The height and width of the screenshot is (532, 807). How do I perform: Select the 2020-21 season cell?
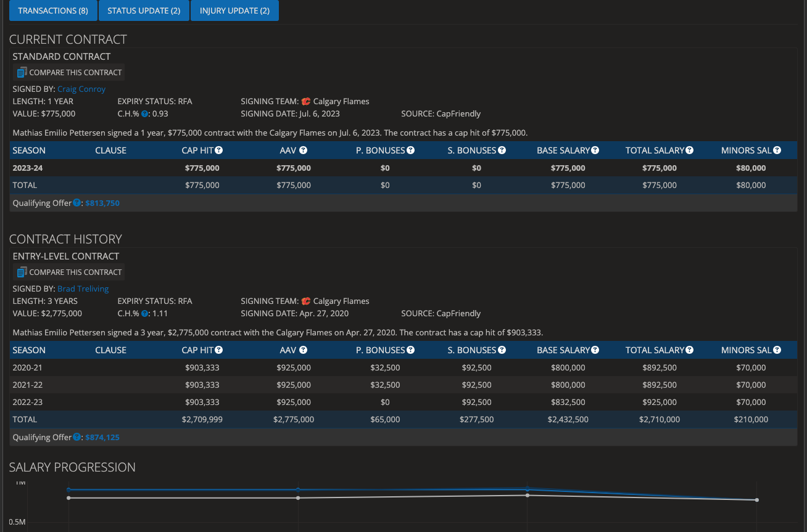tap(28, 367)
